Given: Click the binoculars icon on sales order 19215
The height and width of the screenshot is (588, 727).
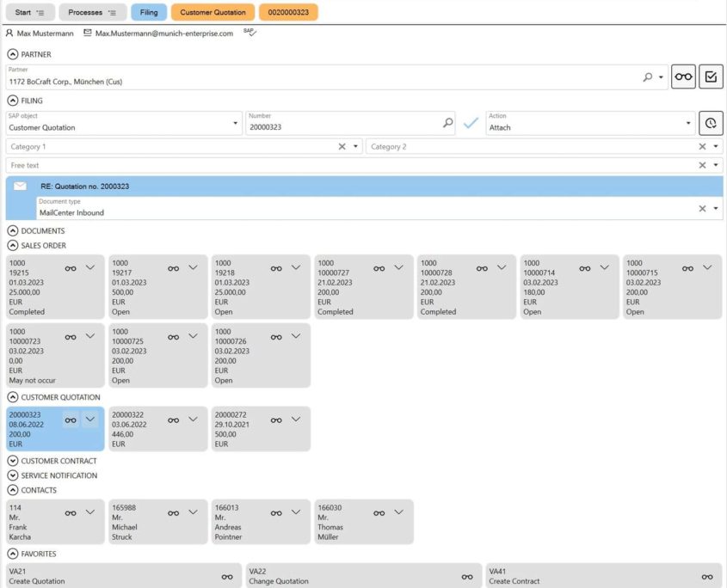Looking at the screenshot, I should [x=69, y=267].
